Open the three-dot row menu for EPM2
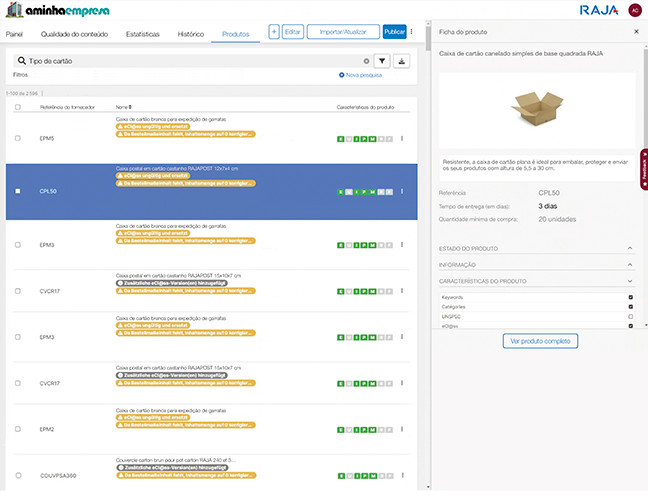 [x=402, y=429]
